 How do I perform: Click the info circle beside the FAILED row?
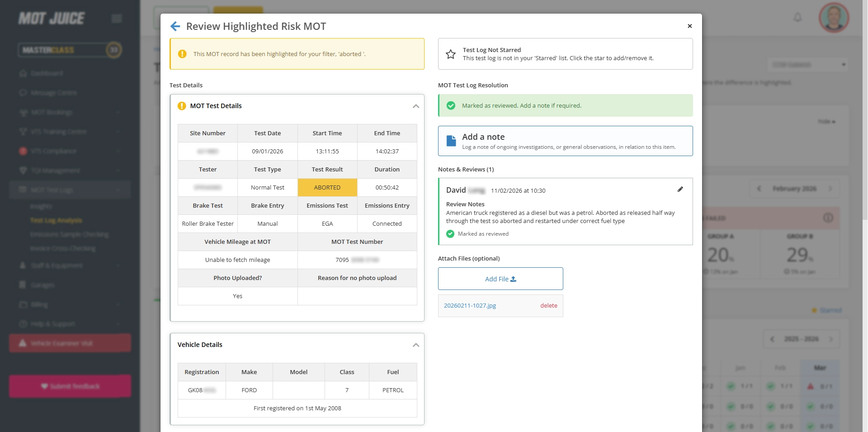(829, 218)
